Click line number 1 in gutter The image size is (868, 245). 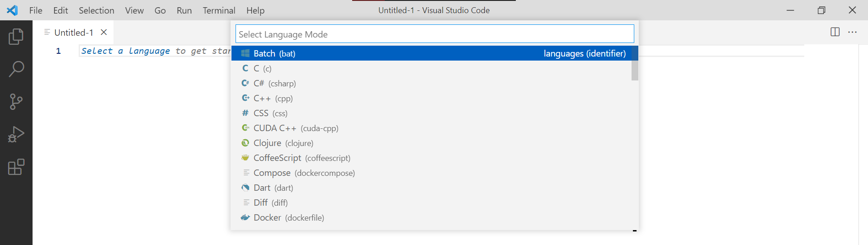58,51
